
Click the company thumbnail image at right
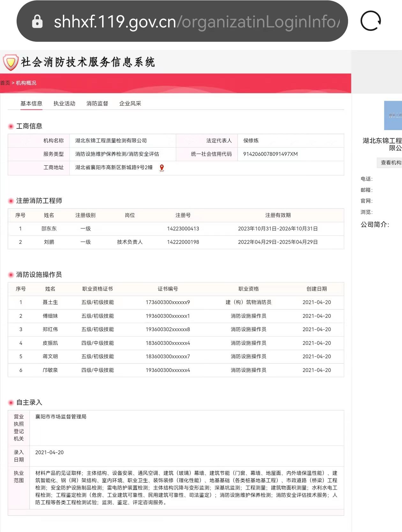(393, 115)
